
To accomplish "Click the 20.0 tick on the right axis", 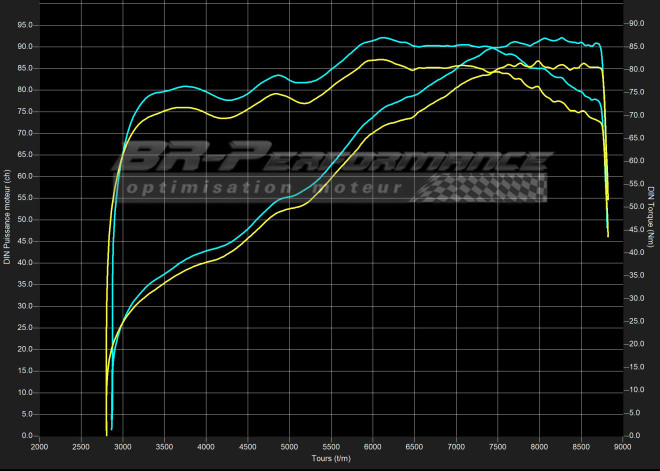I will tap(636, 344).
